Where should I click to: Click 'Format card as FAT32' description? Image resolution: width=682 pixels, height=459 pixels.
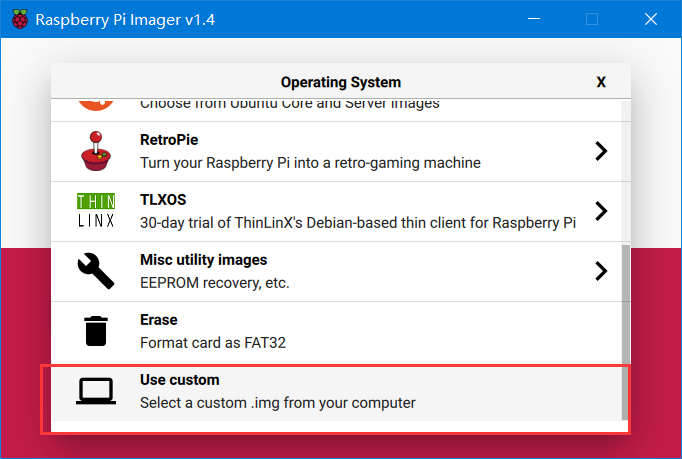[213, 343]
